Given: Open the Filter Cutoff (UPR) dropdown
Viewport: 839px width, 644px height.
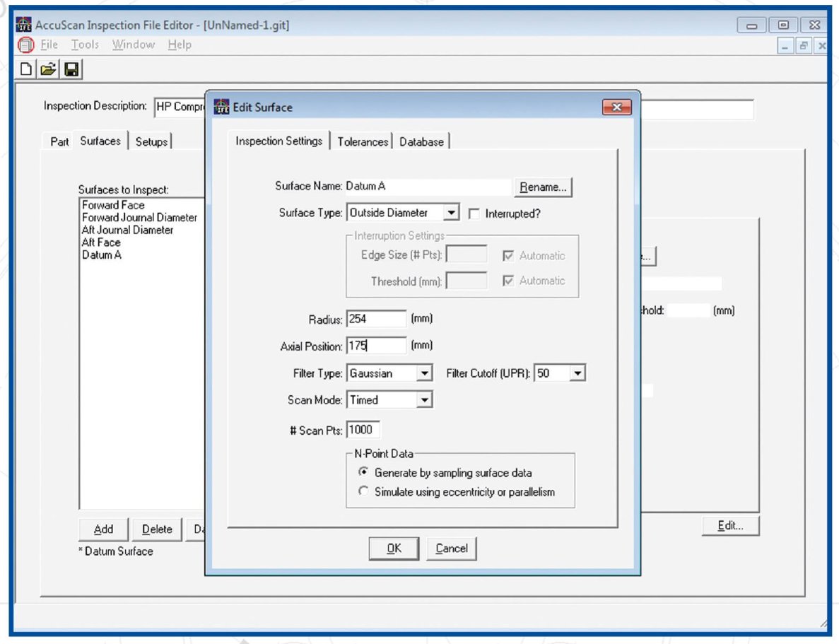Looking at the screenshot, I should click(x=577, y=373).
